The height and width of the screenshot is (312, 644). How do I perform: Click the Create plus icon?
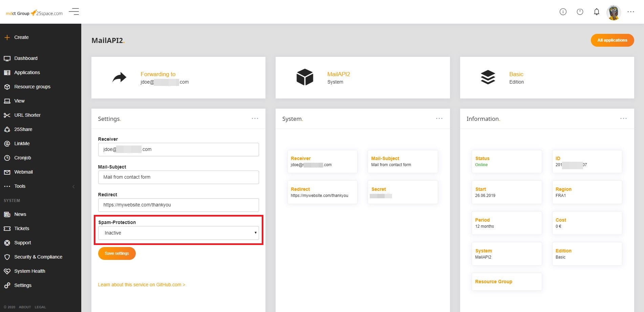point(7,37)
